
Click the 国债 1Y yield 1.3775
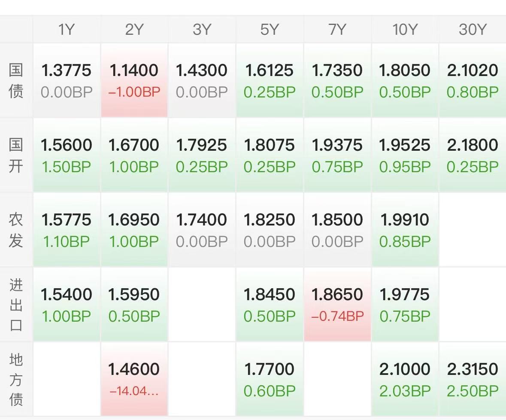point(67,80)
